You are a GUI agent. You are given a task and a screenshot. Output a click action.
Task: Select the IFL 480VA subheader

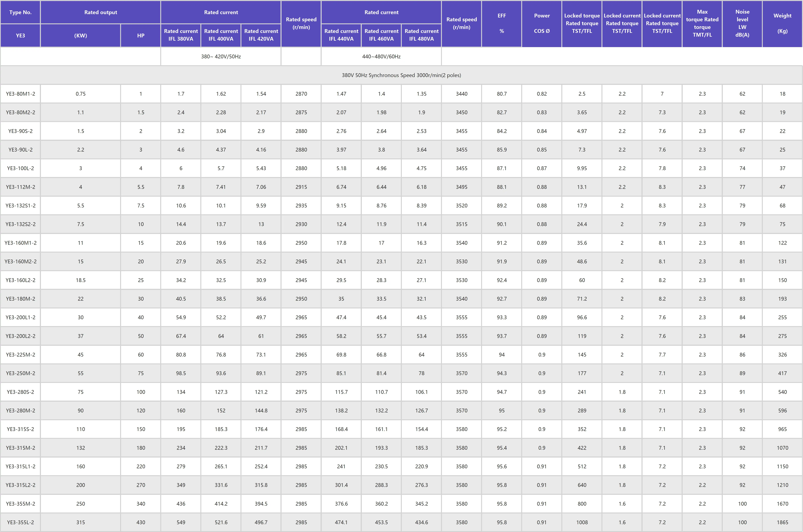click(x=421, y=35)
